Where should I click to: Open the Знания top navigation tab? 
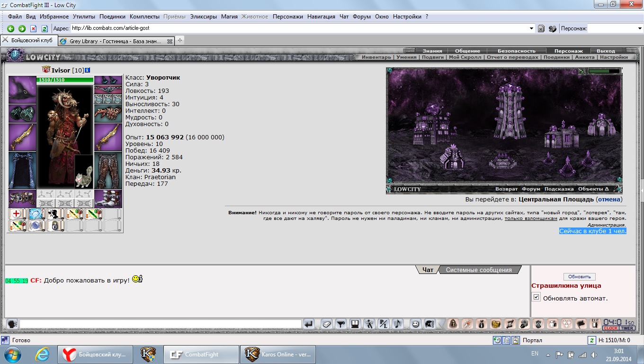click(432, 51)
